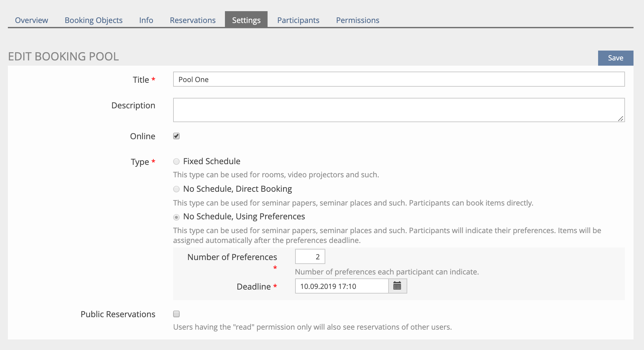The image size is (644, 350).
Task: Enable the Public Reservations checkbox
Action: 176,314
